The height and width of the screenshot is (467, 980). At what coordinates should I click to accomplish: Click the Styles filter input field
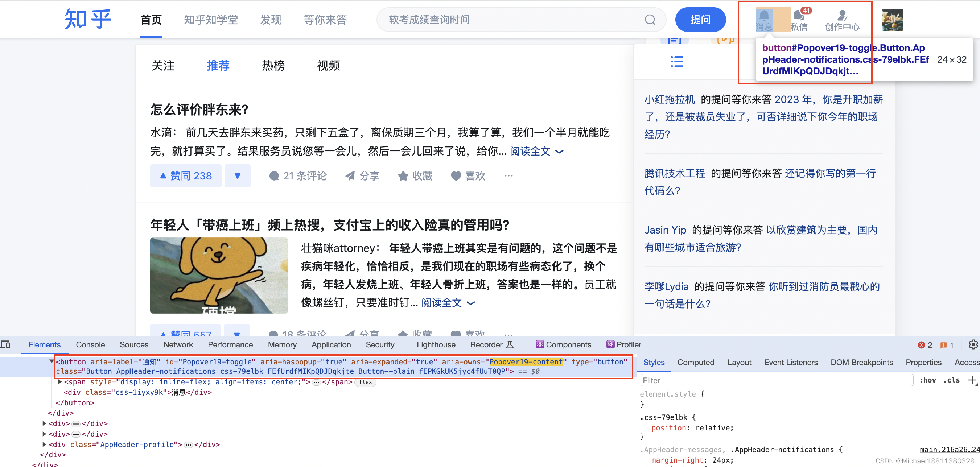point(776,380)
